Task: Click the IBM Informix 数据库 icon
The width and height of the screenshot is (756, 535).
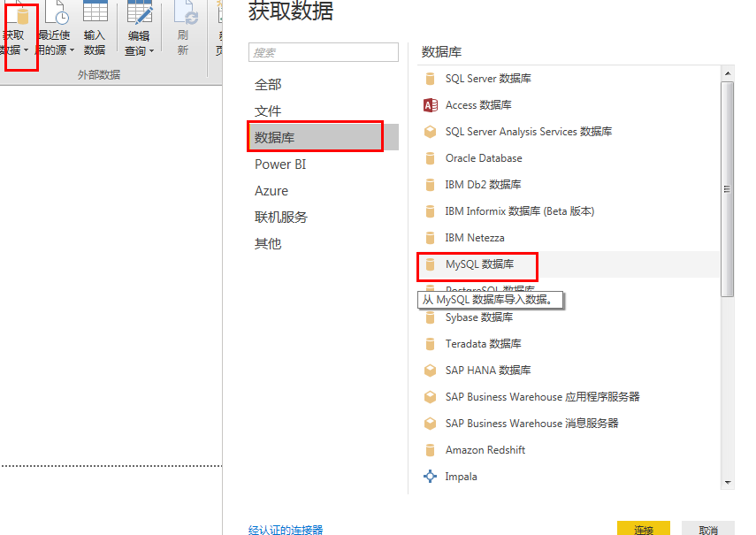Action: [x=430, y=211]
